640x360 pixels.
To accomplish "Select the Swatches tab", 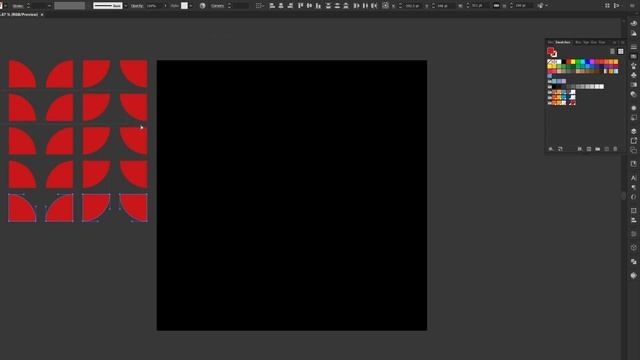I will [563, 42].
